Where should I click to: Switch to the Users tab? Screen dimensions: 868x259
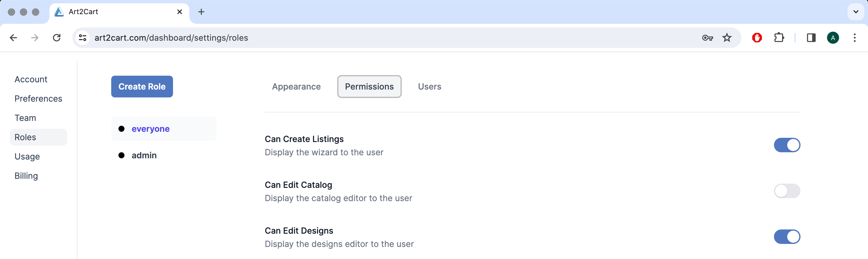click(429, 87)
